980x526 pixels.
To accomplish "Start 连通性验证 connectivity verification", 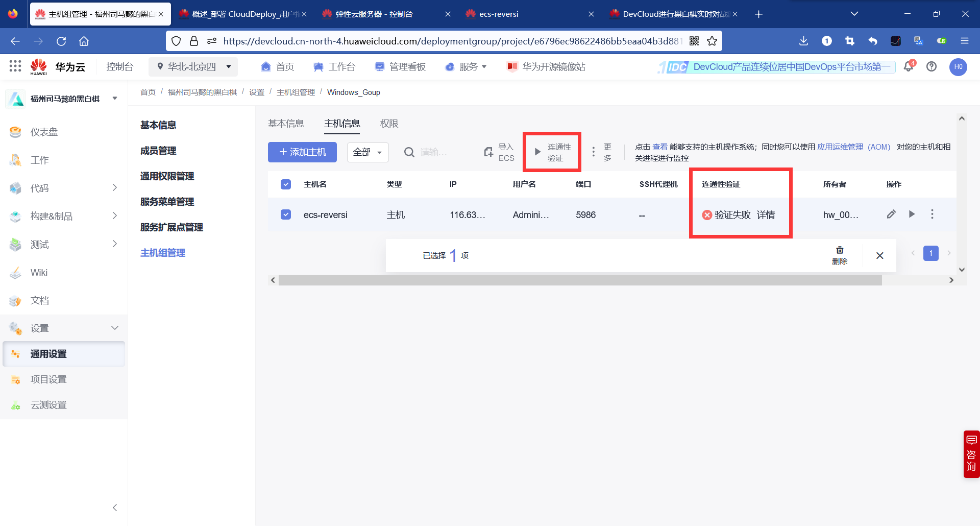I will (x=552, y=152).
